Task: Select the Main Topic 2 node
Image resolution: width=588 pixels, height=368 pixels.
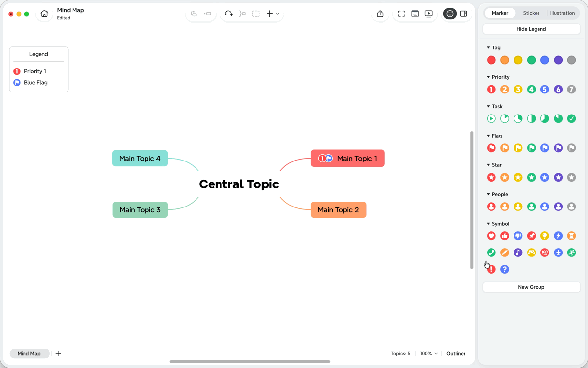Action: [x=338, y=210]
